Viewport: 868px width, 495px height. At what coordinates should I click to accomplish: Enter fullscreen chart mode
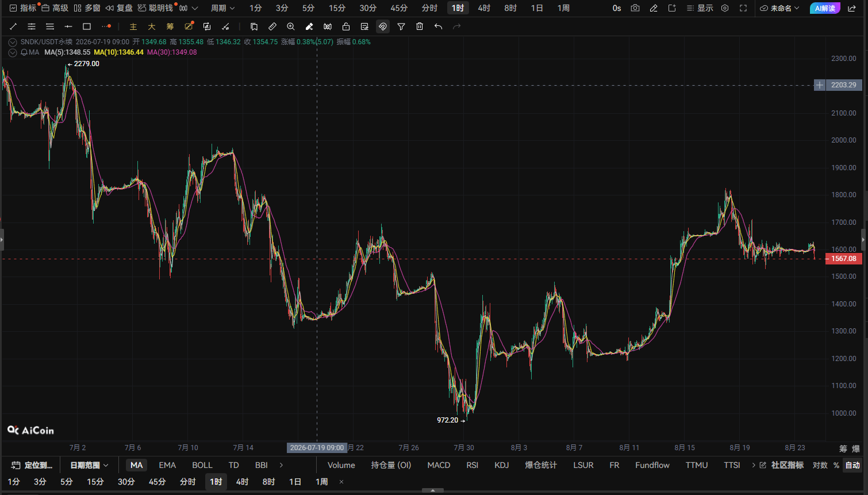(x=743, y=8)
